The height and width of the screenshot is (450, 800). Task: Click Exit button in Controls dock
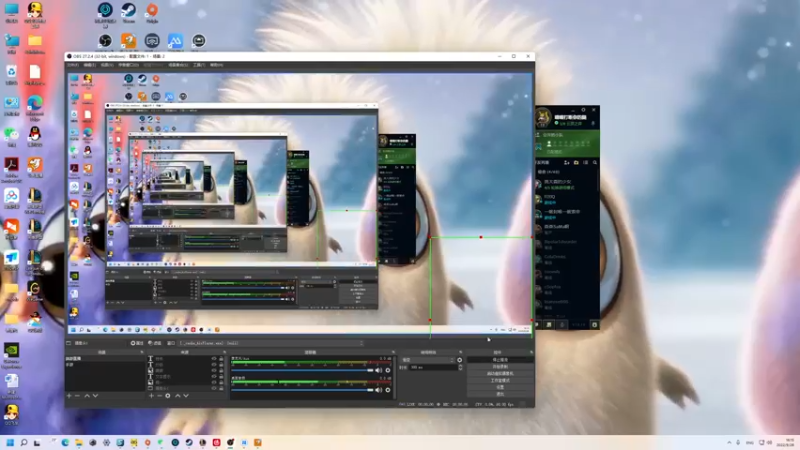[500, 394]
